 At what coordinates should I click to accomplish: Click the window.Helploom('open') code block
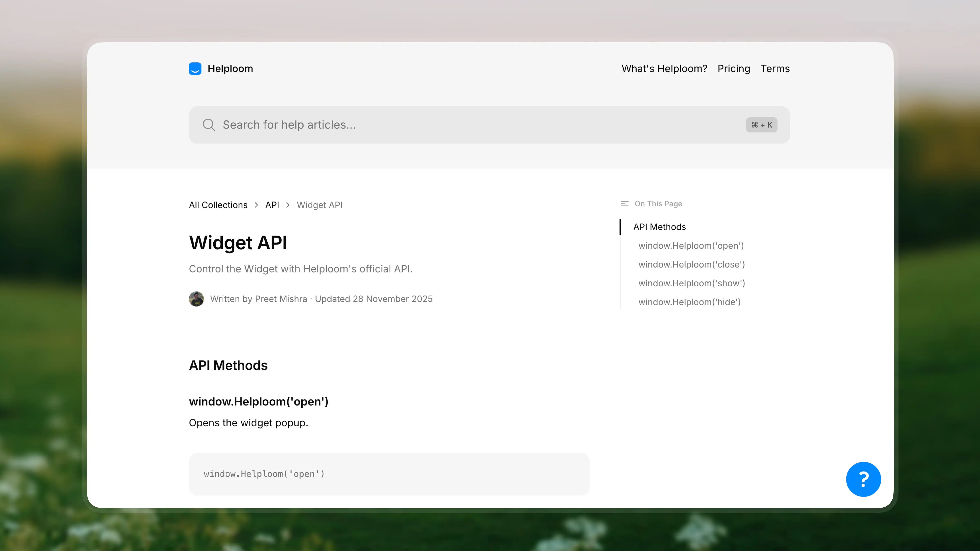[x=389, y=474]
